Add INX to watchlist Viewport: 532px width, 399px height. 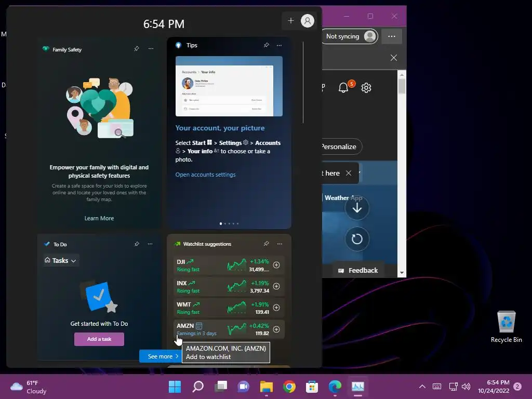pyautogui.click(x=276, y=286)
